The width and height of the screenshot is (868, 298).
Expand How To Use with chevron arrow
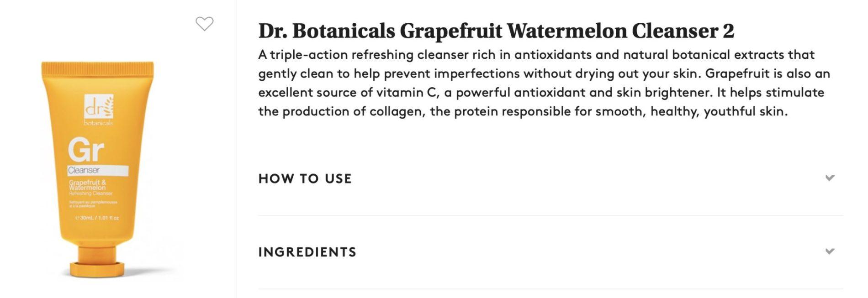[x=830, y=178]
